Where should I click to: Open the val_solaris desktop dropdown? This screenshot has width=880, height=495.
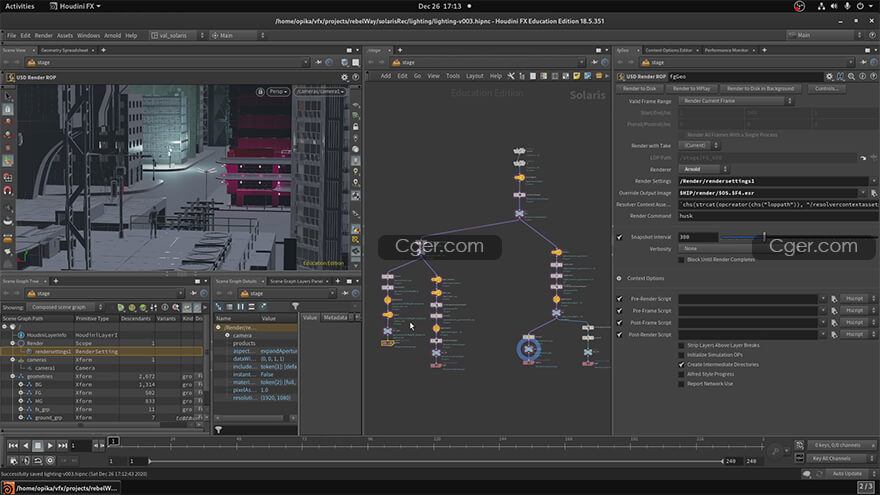tap(177, 35)
